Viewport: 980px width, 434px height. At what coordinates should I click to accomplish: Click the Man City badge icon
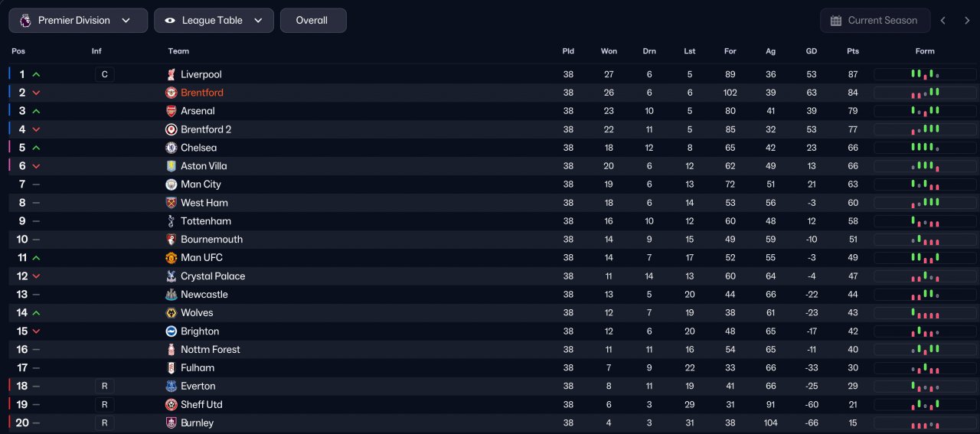pos(171,184)
